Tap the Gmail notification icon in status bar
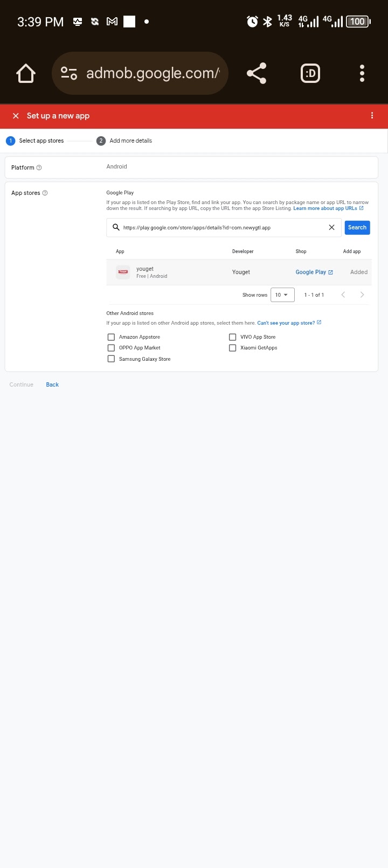 point(112,22)
